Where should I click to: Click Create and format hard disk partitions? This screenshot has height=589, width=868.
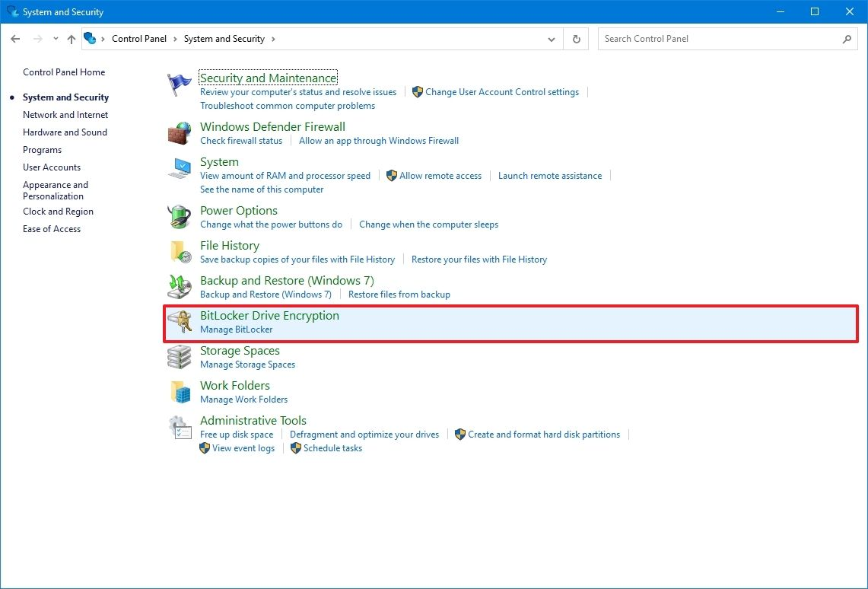tap(544, 435)
